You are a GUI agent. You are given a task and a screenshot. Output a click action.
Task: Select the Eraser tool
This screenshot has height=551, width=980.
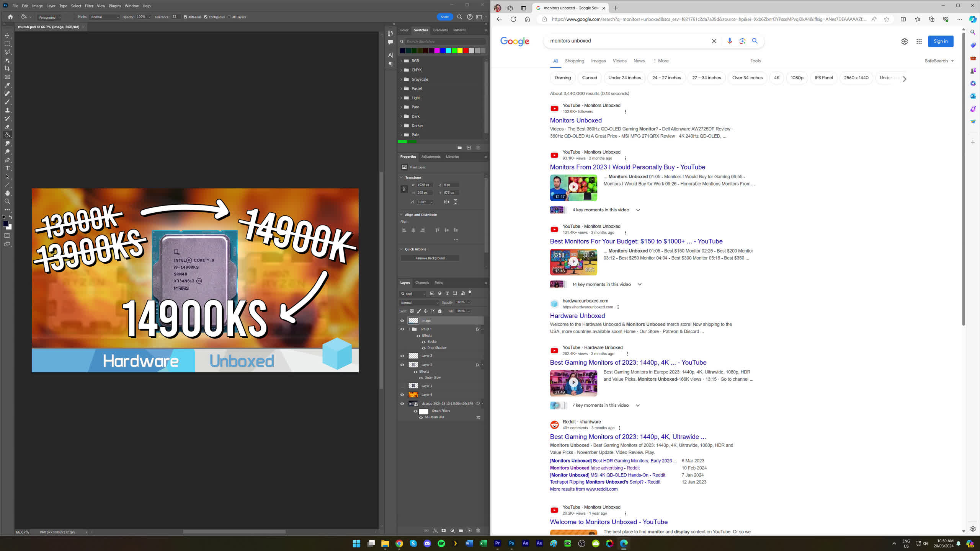7,127
